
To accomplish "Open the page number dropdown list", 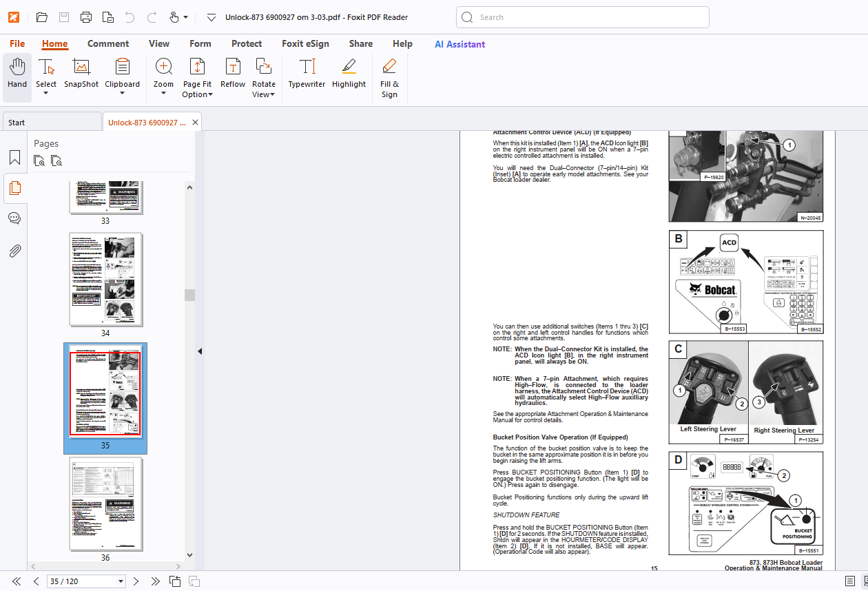I will [121, 581].
